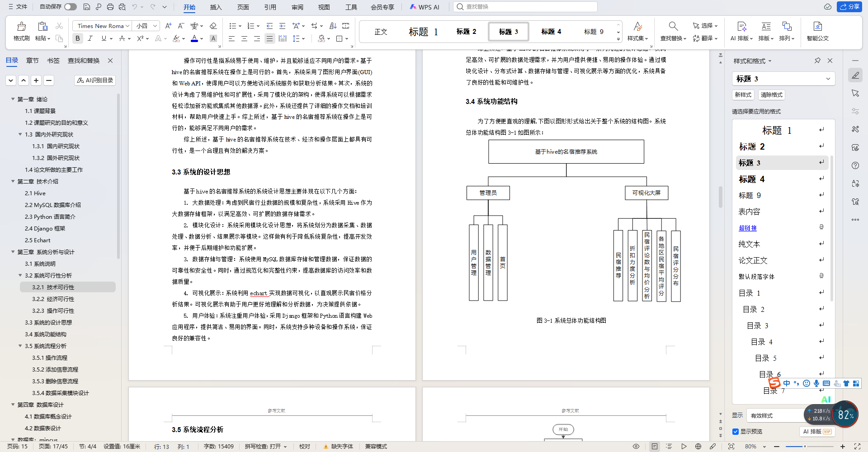Select 3.3 系统的设计思想 in outline
868x452 pixels.
tap(48, 322)
